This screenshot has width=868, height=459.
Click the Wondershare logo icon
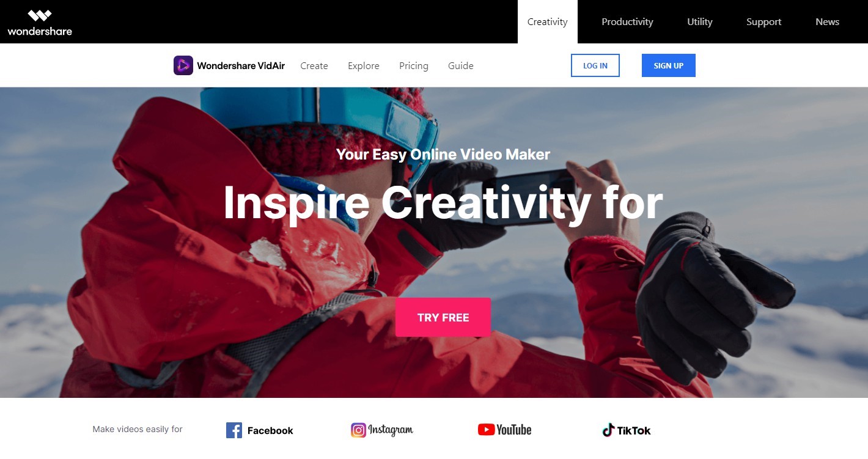[x=40, y=16]
